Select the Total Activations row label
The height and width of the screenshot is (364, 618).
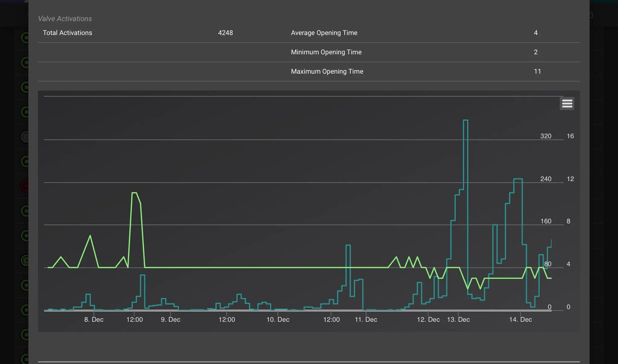pyautogui.click(x=68, y=33)
